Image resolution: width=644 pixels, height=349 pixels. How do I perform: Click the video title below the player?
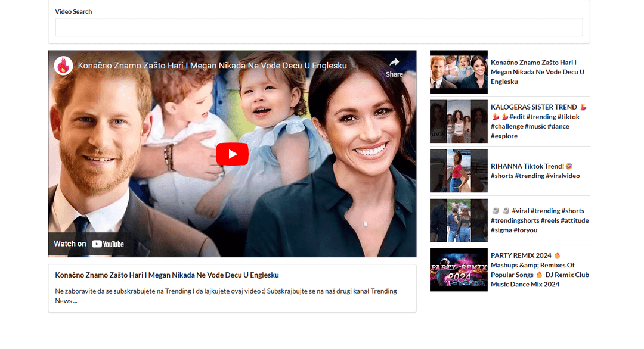[167, 275]
